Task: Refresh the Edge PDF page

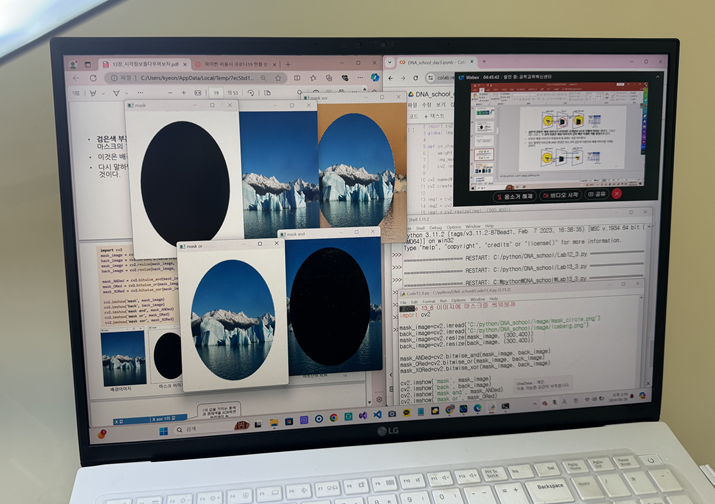Action: pyautogui.click(x=93, y=78)
